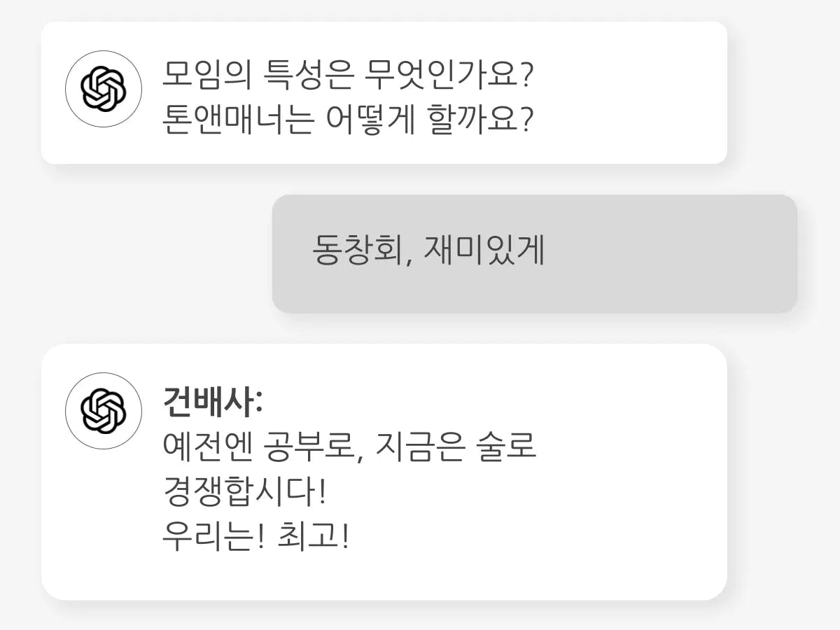Click the bold '건배사:' heading
This screenshot has width=840, height=630.
point(213,402)
